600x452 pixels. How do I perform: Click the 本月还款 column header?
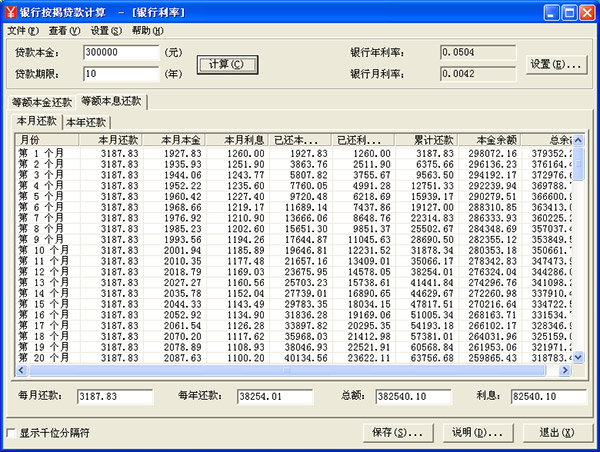pyautogui.click(x=111, y=140)
